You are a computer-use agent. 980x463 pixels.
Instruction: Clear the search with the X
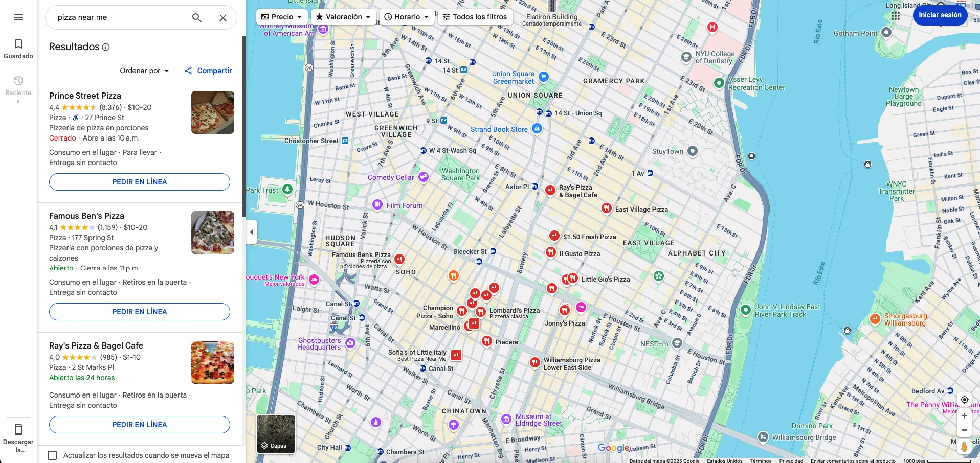point(223,18)
